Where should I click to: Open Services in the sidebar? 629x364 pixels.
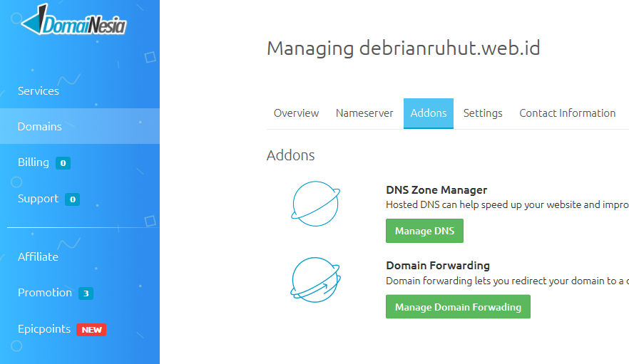click(39, 91)
